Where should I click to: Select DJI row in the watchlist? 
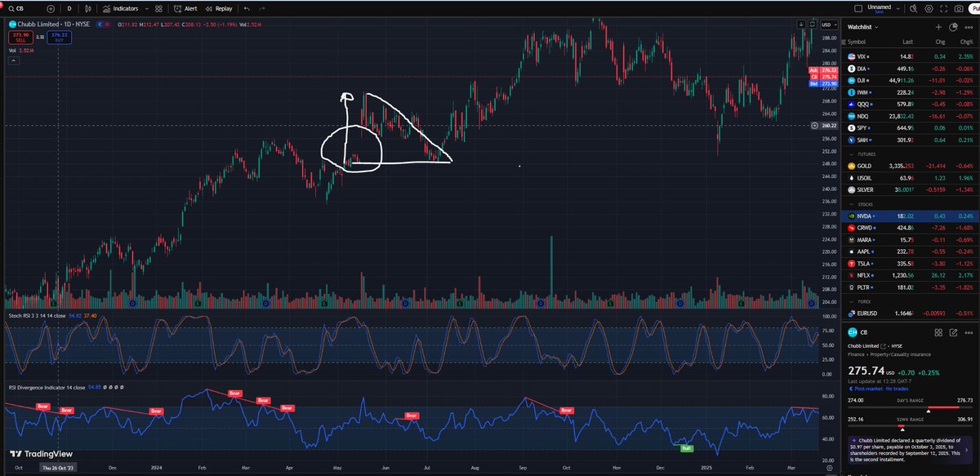click(911, 81)
